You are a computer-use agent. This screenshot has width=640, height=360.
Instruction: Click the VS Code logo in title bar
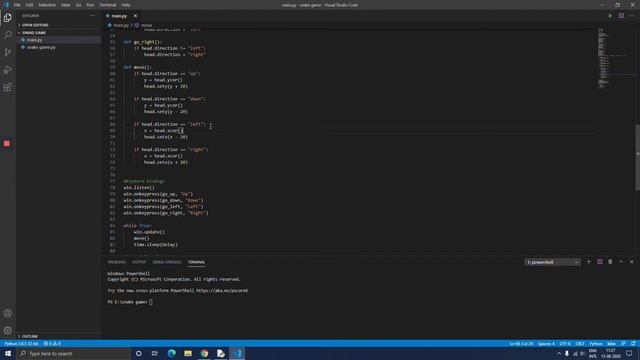coord(6,5)
